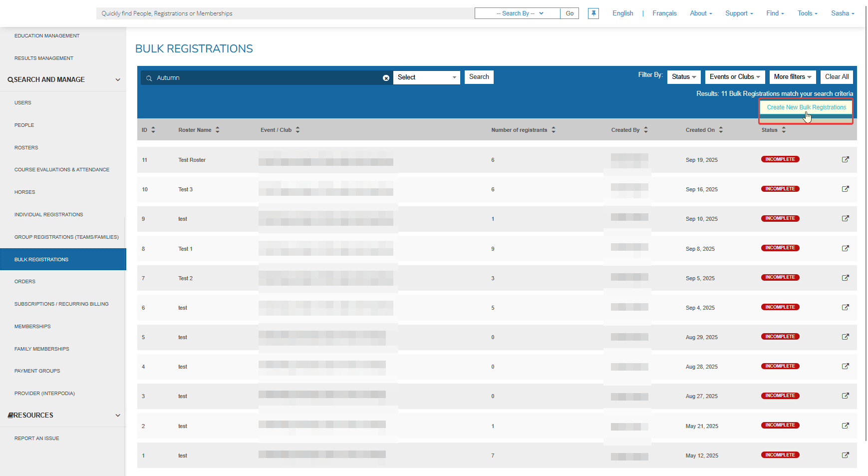Click the pin icon in top bar
Screen dimensions: 868x476
593,13
